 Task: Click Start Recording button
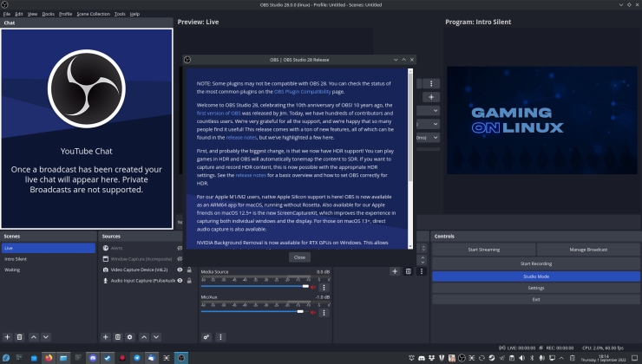point(536,263)
